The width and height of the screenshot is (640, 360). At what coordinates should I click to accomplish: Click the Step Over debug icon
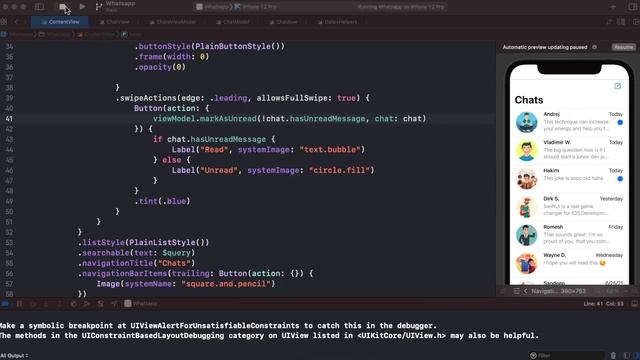click(33, 304)
